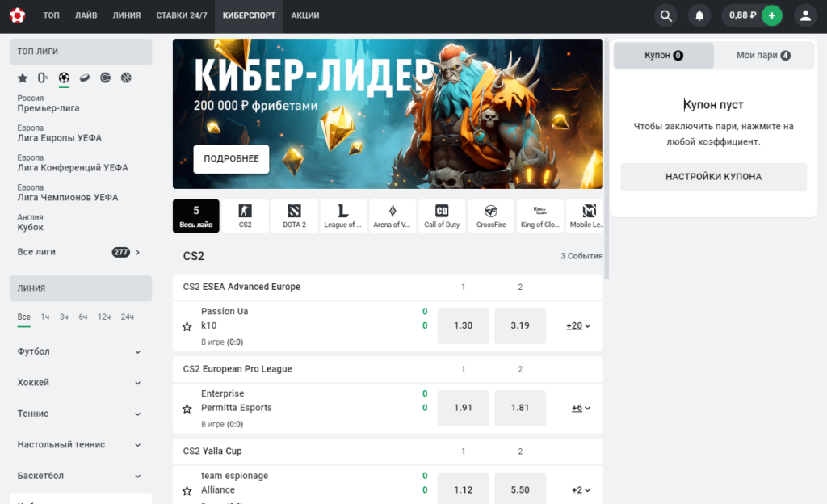Click the ПОДРОБНЕЕ banner button
827x504 pixels.
click(231, 158)
